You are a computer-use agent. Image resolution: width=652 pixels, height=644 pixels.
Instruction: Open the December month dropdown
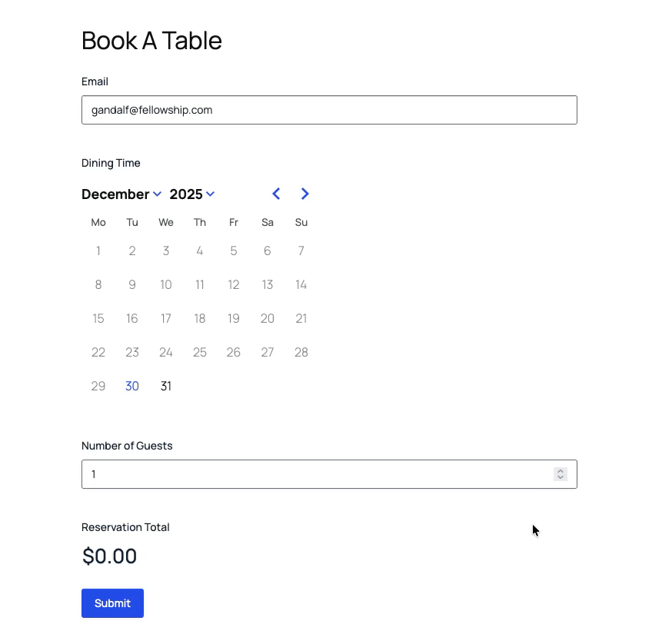121,194
